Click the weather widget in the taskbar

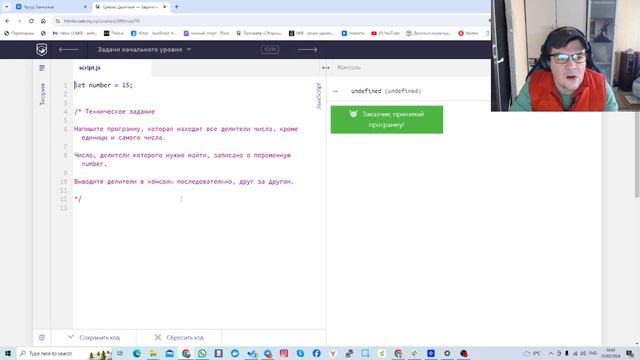coord(533,353)
